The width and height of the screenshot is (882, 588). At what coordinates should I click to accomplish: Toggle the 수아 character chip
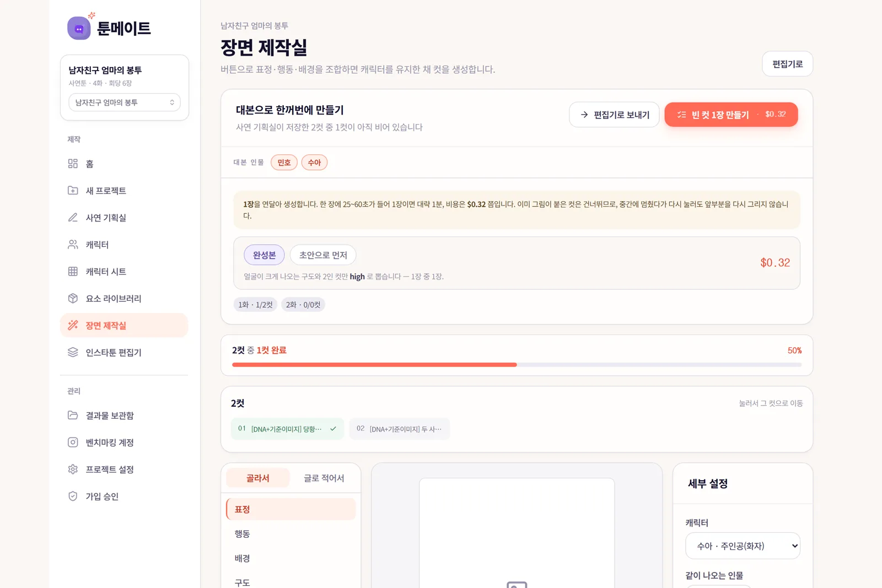pos(314,163)
